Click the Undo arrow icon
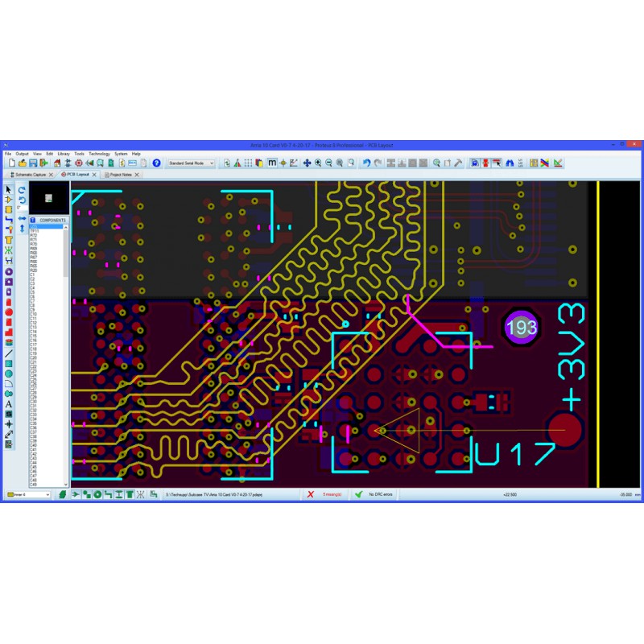 (366, 163)
